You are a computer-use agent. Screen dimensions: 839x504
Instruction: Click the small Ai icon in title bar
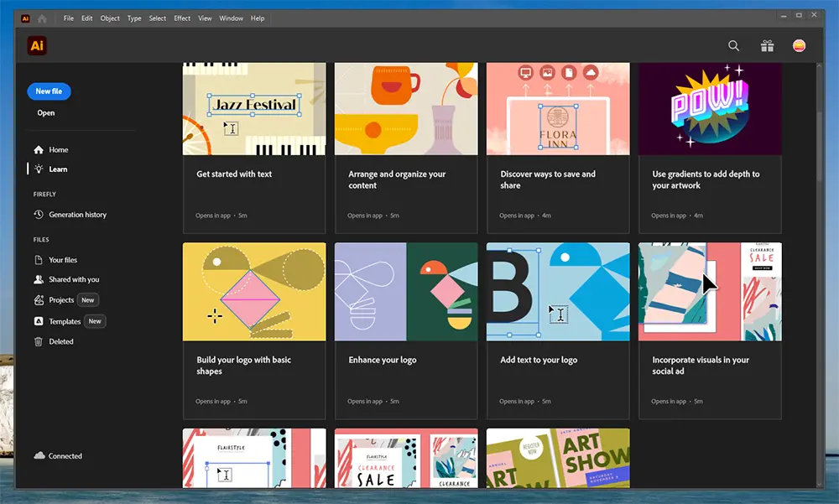[25, 18]
